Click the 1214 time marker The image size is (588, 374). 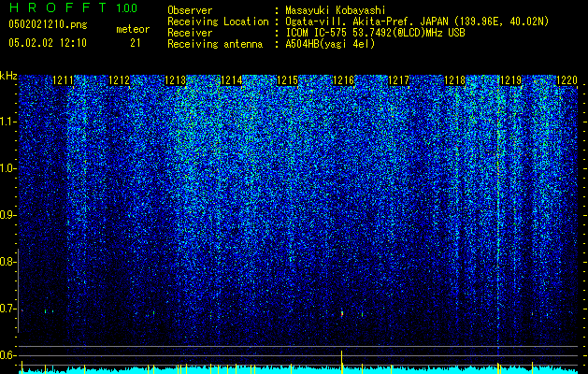231,80
